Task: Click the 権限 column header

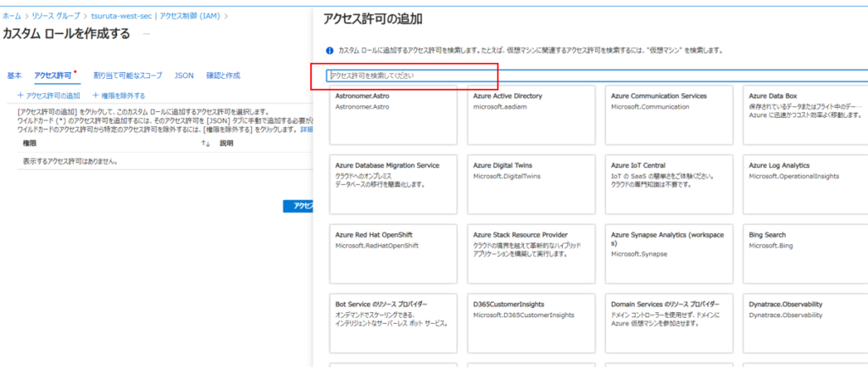Action: tap(30, 143)
